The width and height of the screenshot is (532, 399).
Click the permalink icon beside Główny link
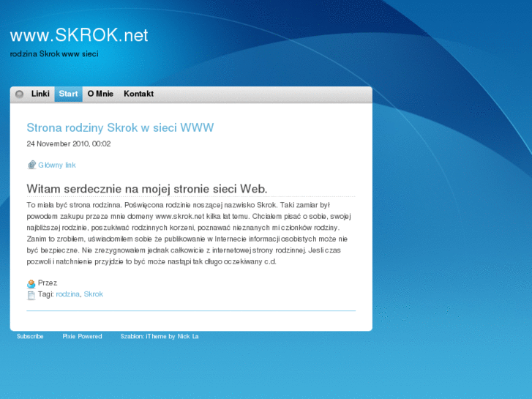[31, 165]
